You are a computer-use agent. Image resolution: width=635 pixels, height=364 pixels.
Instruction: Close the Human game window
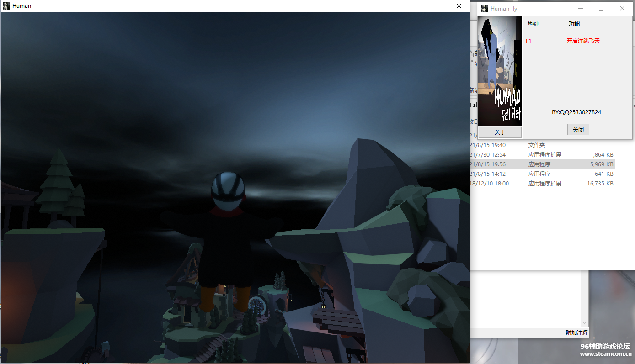[459, 6]
